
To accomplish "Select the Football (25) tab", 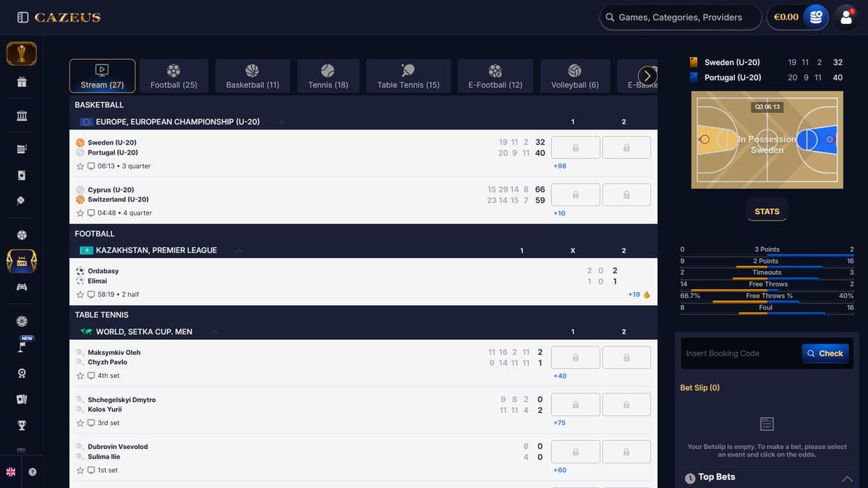I will click(174, 76).
